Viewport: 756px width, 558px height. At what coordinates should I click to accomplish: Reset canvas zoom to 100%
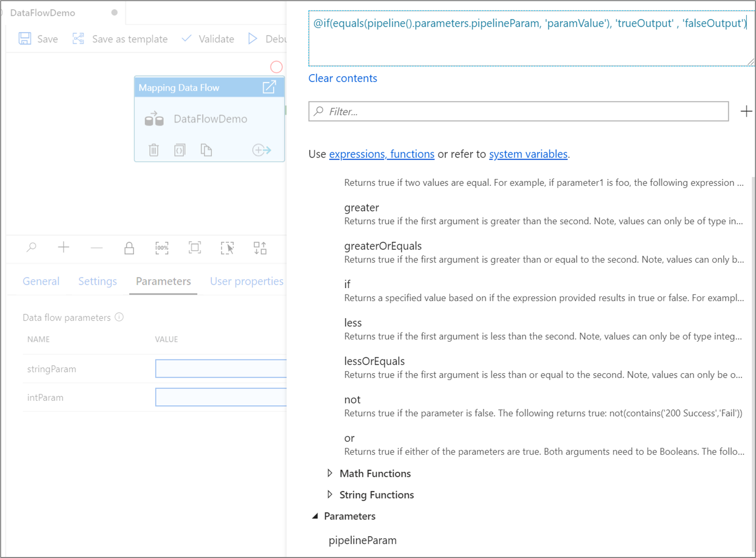tap(162, 248)
